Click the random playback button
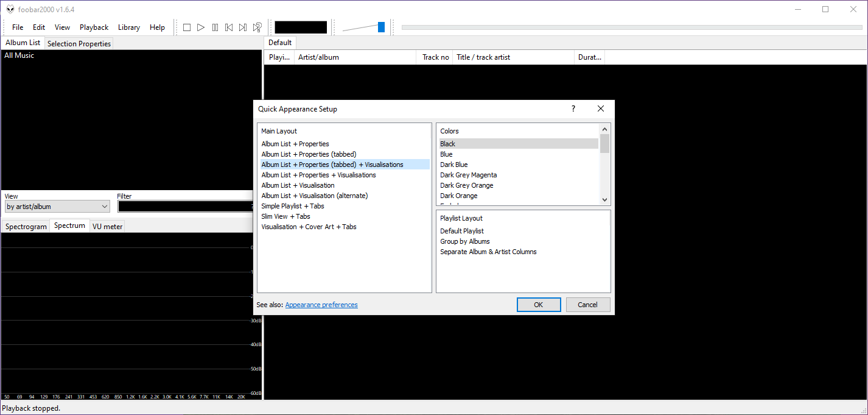 [x=257, y=27]
